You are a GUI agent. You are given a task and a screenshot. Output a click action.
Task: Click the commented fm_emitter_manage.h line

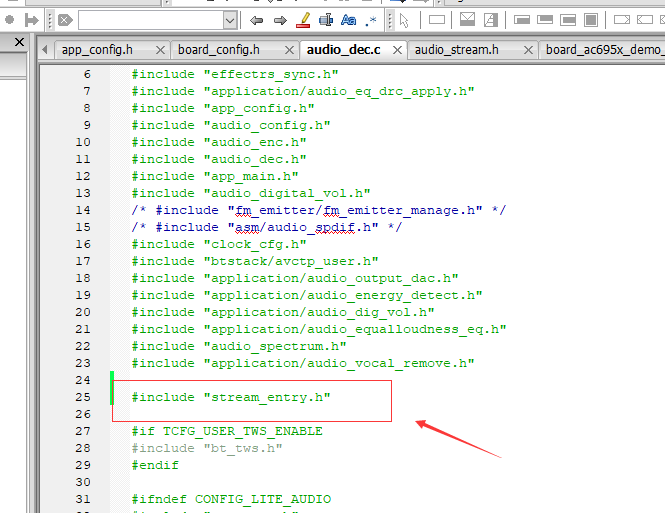(319, 210)
